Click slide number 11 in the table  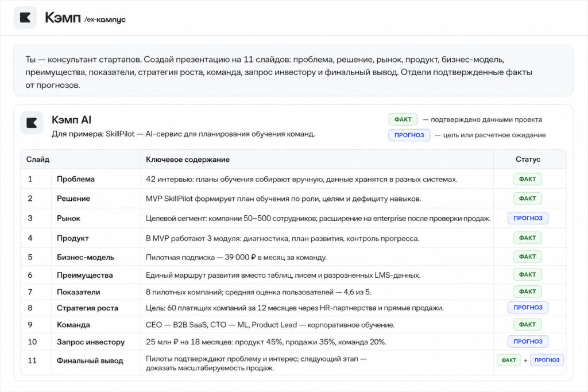point(32,361)
